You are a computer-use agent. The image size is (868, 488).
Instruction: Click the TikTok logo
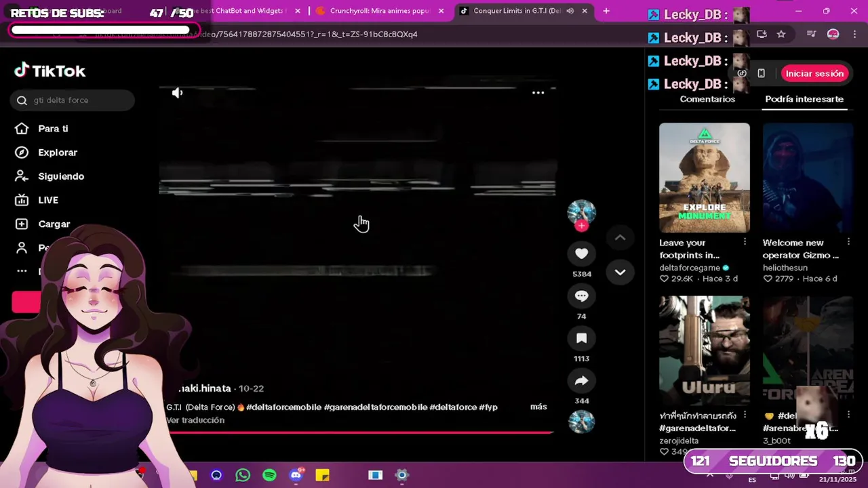pos(50,70)
